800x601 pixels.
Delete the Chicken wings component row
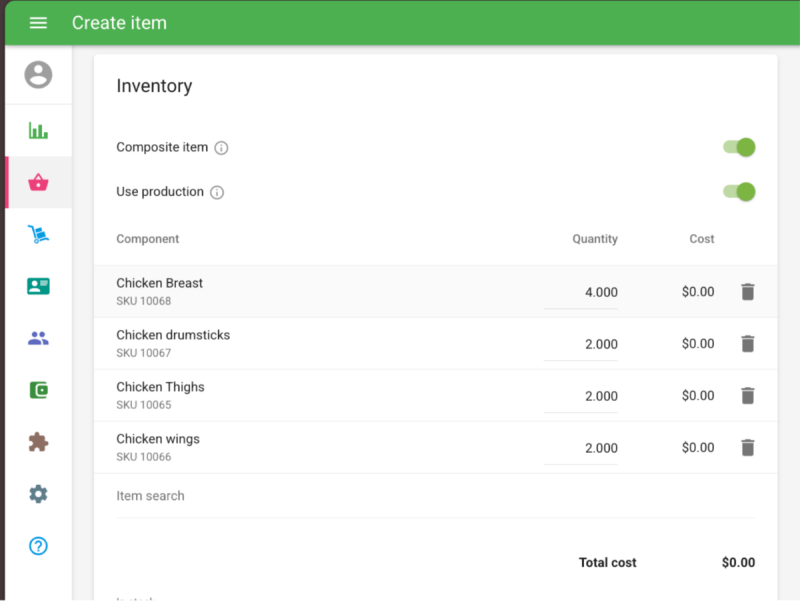tap(747, 447)
